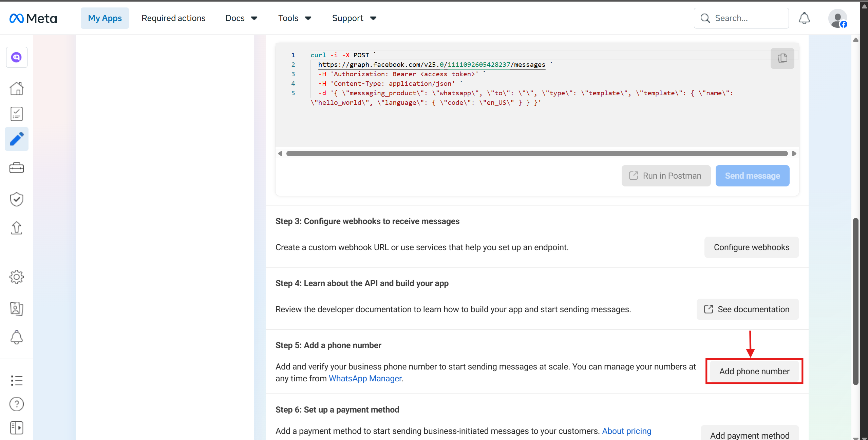The width and height of the screenshot is (868, 440).
Task: Click the code scrollbar left arrow
Action: 280,154
